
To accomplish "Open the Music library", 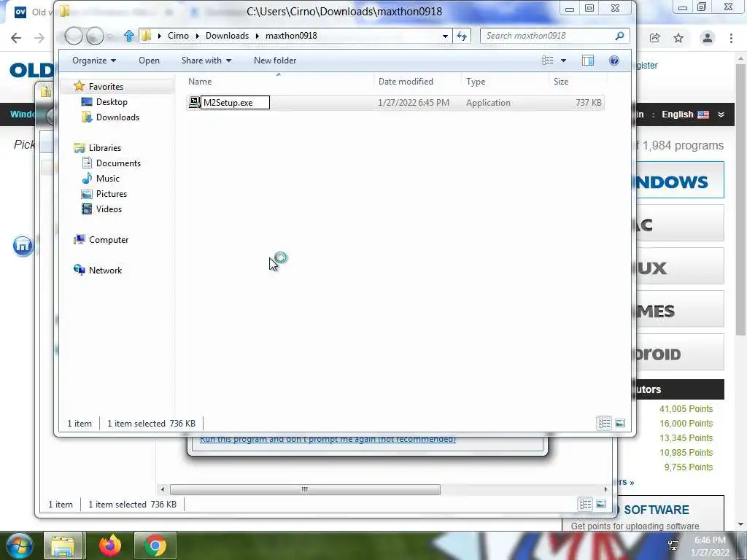I will (108, 178).
